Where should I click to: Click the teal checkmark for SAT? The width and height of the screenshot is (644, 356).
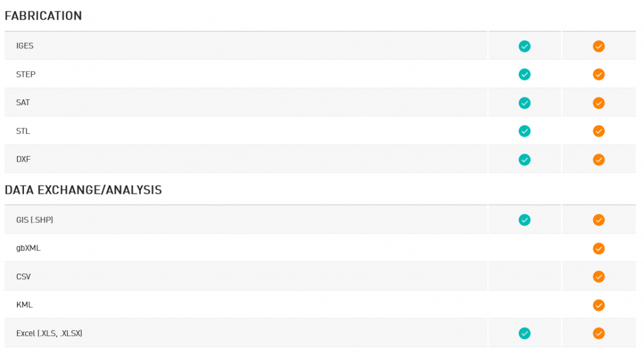point(525,103)
